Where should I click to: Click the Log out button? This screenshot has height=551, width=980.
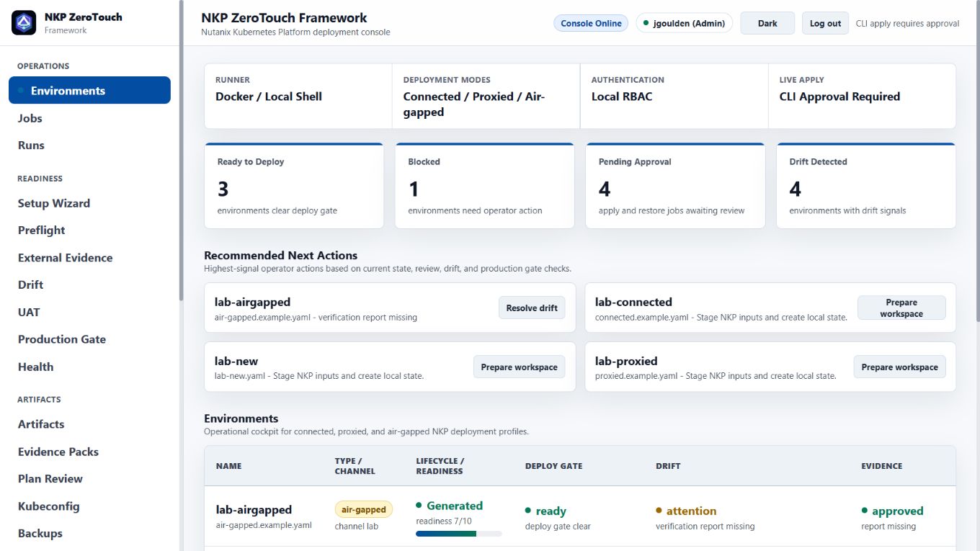click(x=825, y=23)
